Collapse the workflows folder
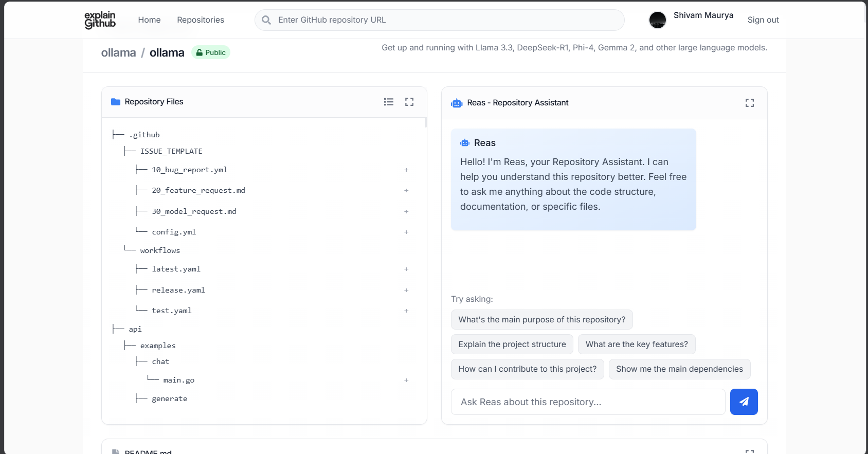Screen dimensions: 868x454 pos(160,250)
